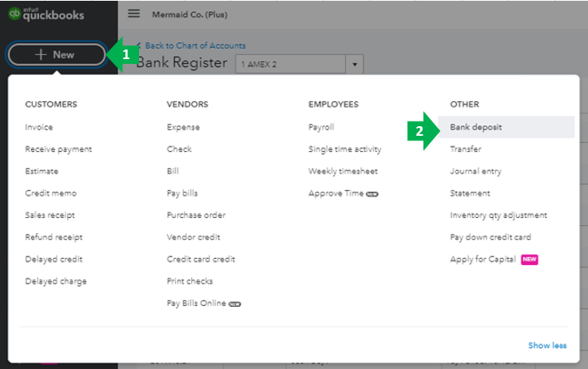This screenshot has width=588, height=369.
Task: Select Refund receipt
Action: (54, 237)
